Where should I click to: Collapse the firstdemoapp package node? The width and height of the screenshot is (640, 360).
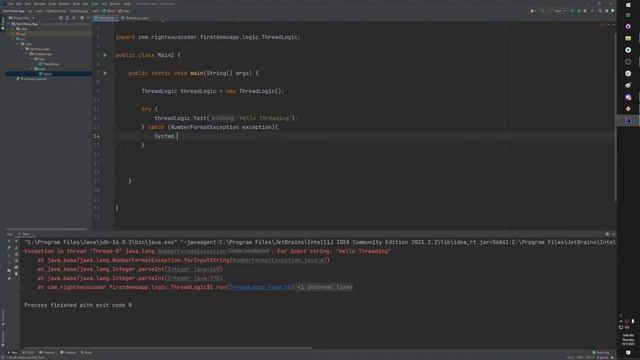coord(27,54)
